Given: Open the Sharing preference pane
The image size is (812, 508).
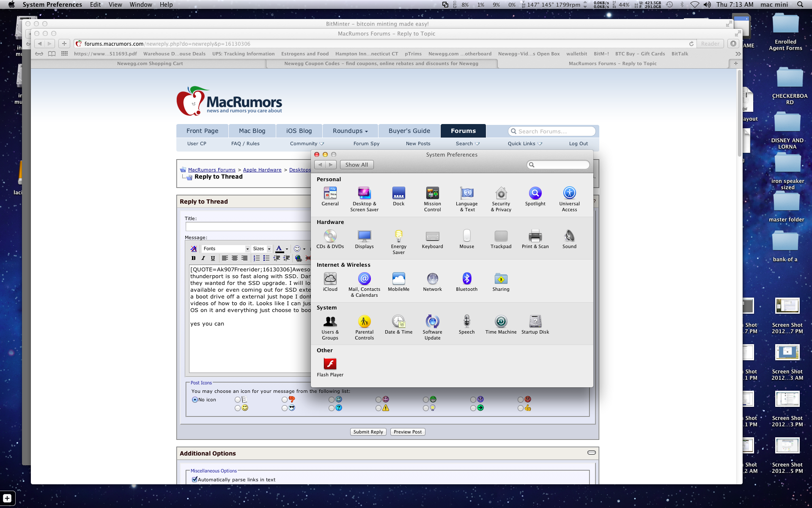Looking at the screenshot, I should tap(501, 279).
